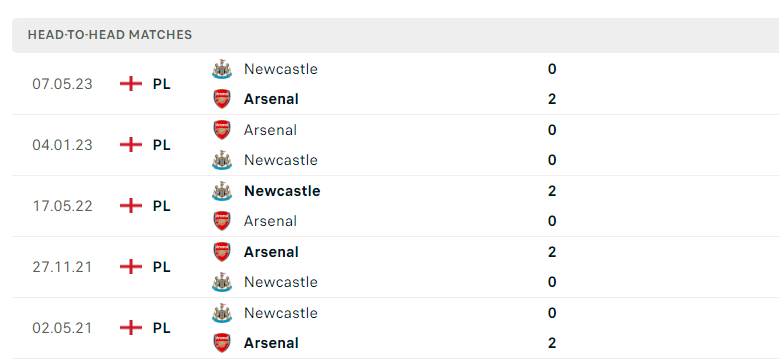This screenshot has width=779, height=363.
Task: Open Arsenal team name in 04.01.23 match
Action: click(x=270, y=130)
